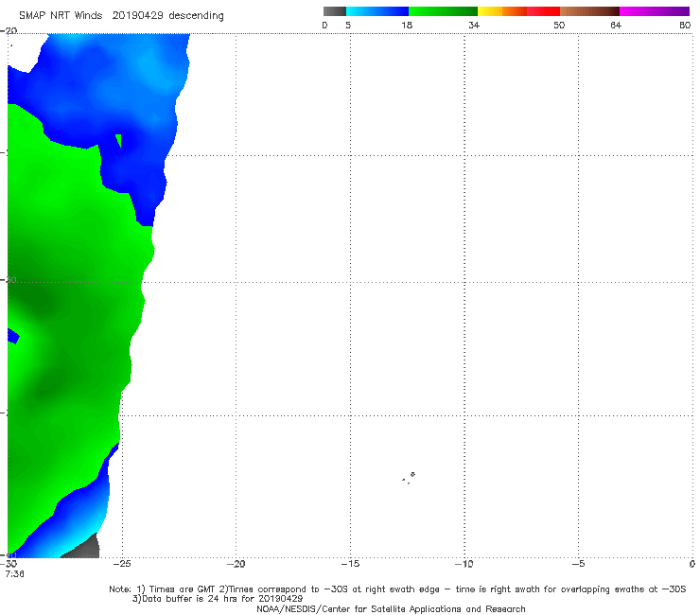Select the green segment of the color bar

point(443,11)
